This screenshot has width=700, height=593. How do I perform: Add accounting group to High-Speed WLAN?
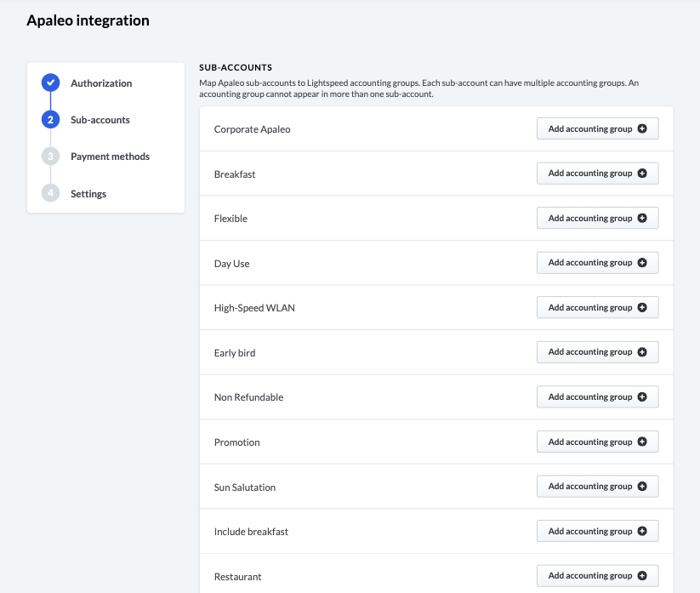pyautogui.click(x=597, y=307)
